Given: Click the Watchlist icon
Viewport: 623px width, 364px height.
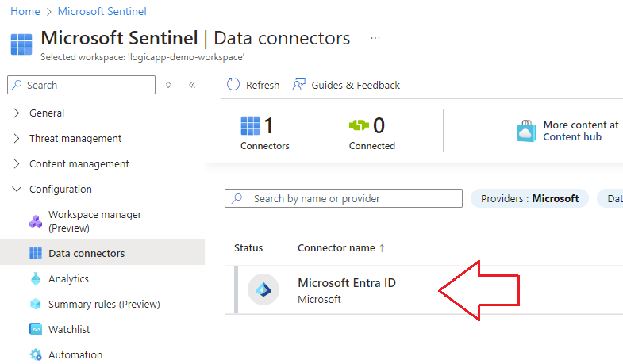Looking at the screenshot, I should click(x=36, y=330).
